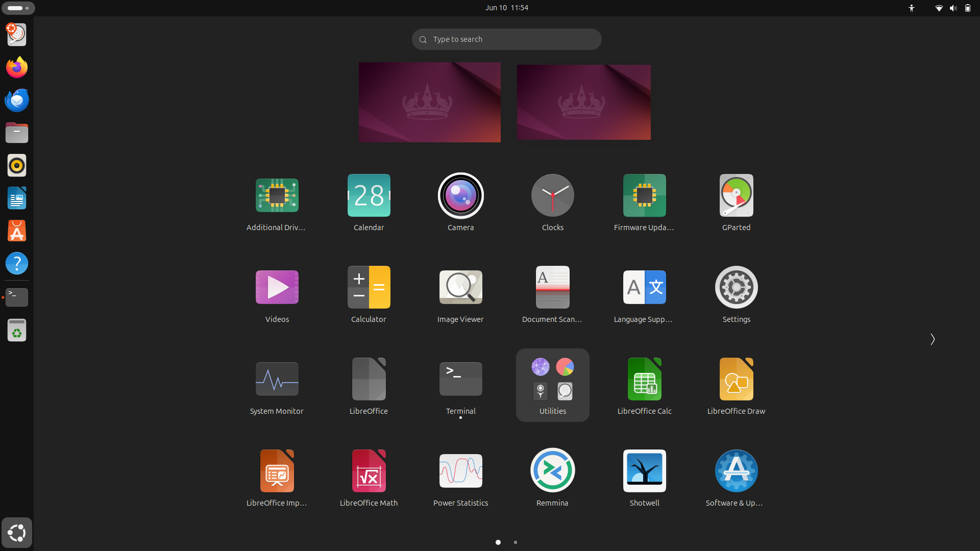Open Firefox browser from dock
Image resolution: width=980 pixels, height=551 pixels.
click(x=16, y=68)
